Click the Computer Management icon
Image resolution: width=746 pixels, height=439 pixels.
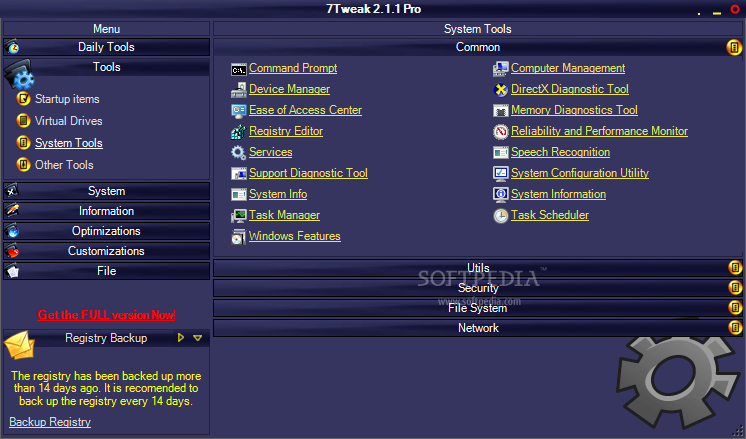pyautogui.click(x=501, y=69)
